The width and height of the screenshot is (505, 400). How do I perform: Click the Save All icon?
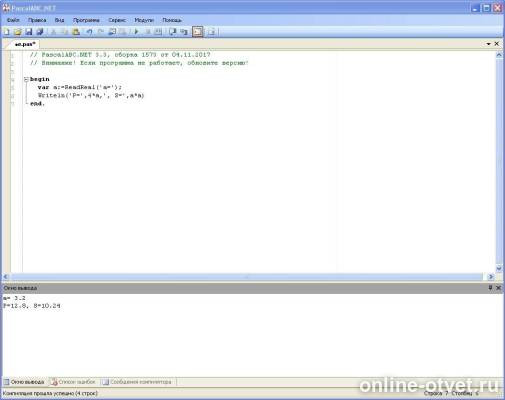(40, 32)
